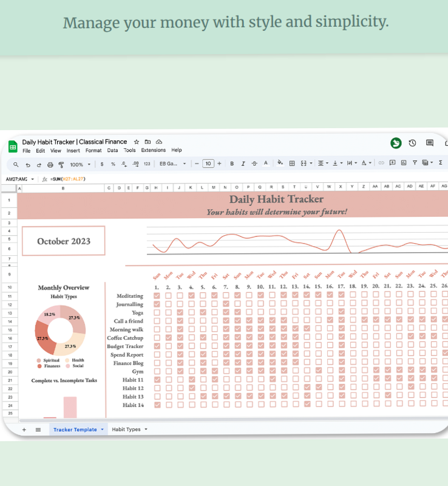Undo the last action

pyautogui.click(x=28, y=165)
